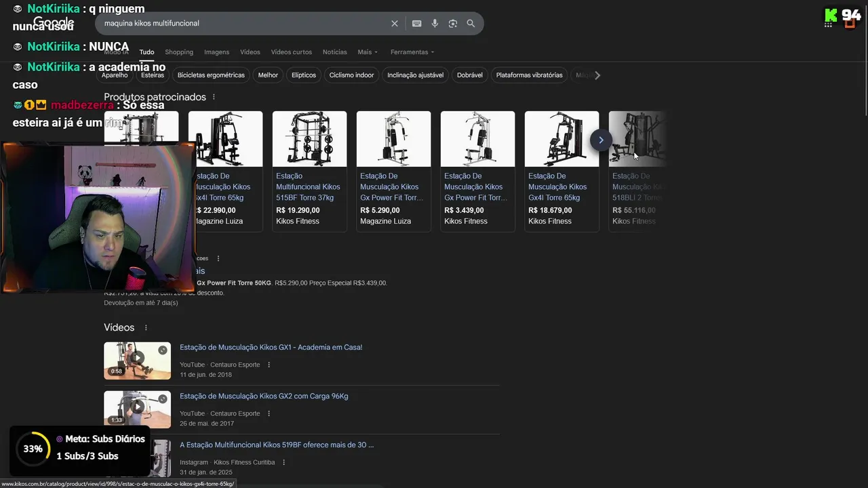The height and width of the screenshot is (488, 868).
Task: Open three-dot menu for Kikos Fitness Curitiba result
Action: click(x=283, y=462)
